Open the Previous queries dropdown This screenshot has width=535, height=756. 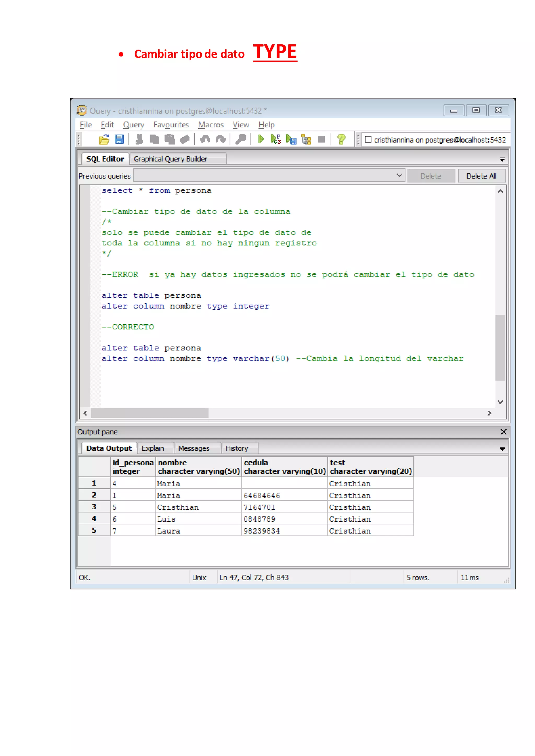(399, 175)
